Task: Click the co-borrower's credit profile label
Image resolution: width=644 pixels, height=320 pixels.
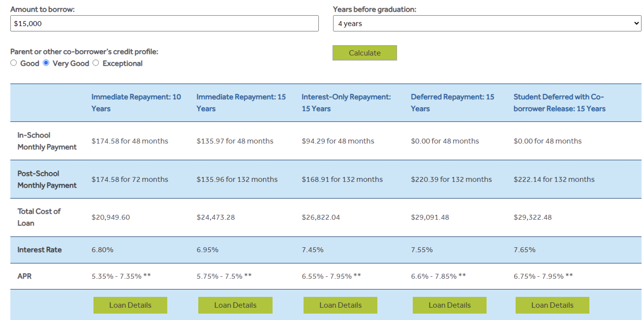Action: click(84, 52)
